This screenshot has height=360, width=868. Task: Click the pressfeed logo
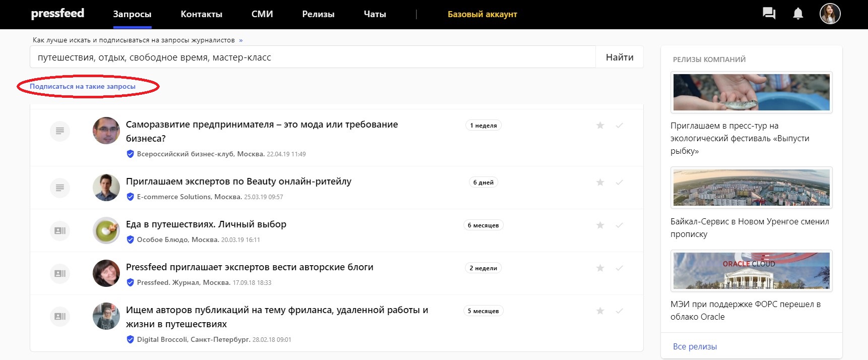[x=57, y=14]
